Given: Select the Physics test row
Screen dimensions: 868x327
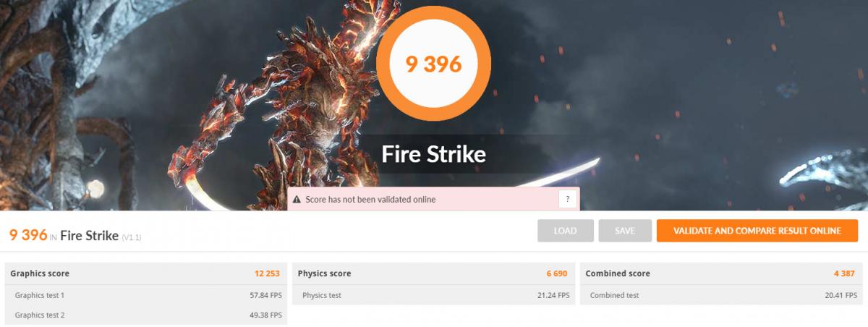Looking at the screenshot, I should (433, 295).
